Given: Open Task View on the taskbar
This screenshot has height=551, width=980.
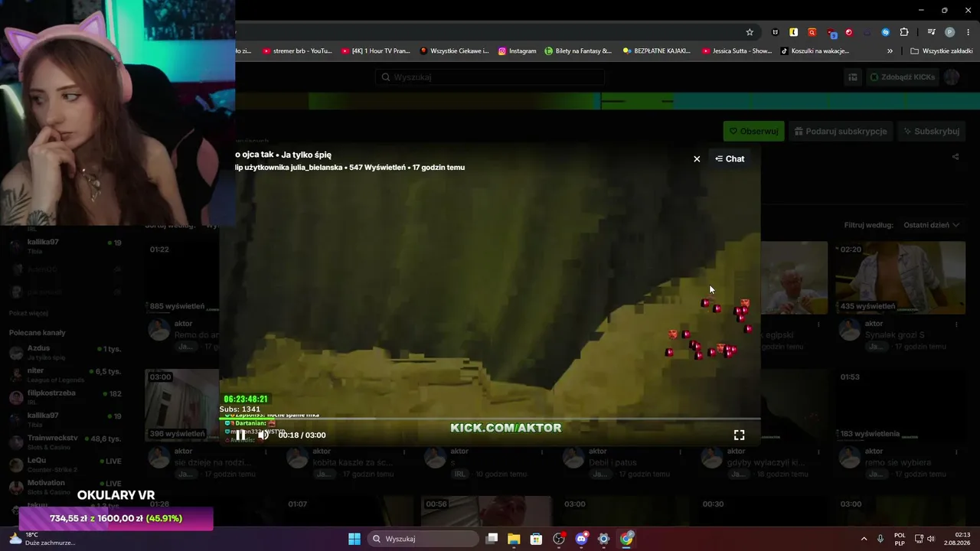Looking at the screenshot, I should [x=492, y=539].
